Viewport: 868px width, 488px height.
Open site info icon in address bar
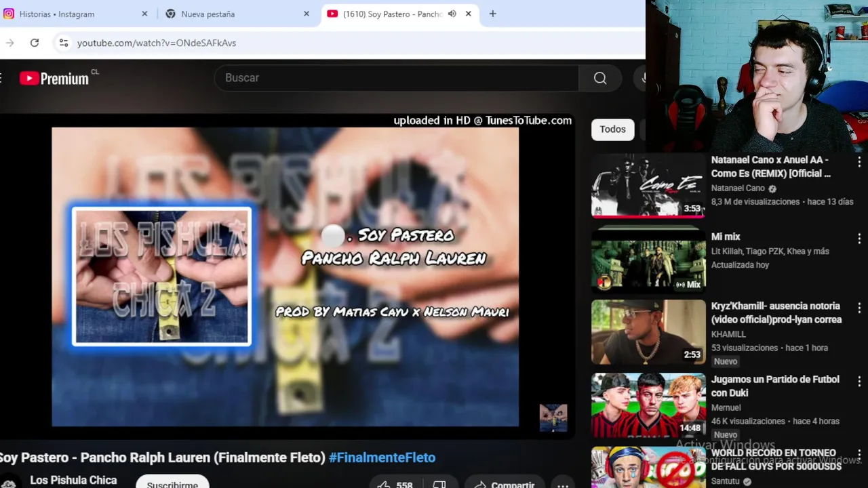pyautogui.click(x=63, y=43)
